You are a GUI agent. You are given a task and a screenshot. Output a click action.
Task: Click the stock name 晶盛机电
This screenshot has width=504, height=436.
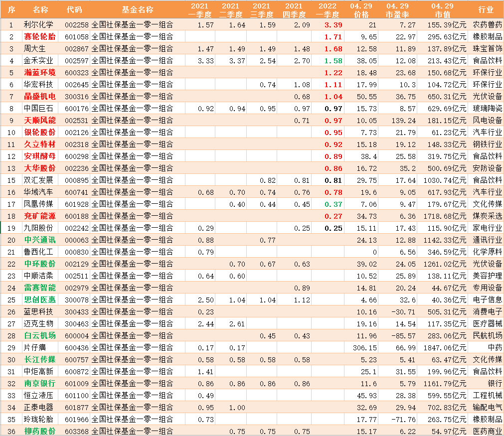point(40,96)
